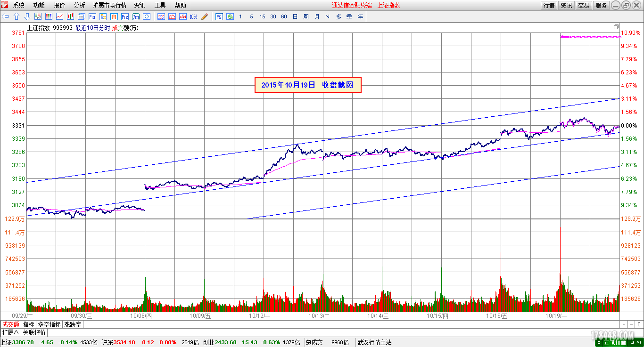The width and height of the screenshot is (644, 347).
Task: Click the plus zoom button at bottom right
Action: pyautogui.click(x=624, y=324)
